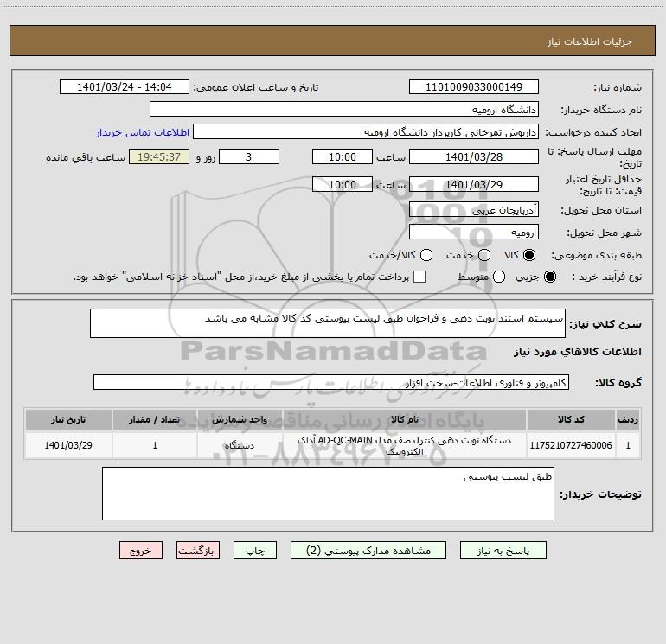Select the کالا/خدمت radio button

coord(426,255)
